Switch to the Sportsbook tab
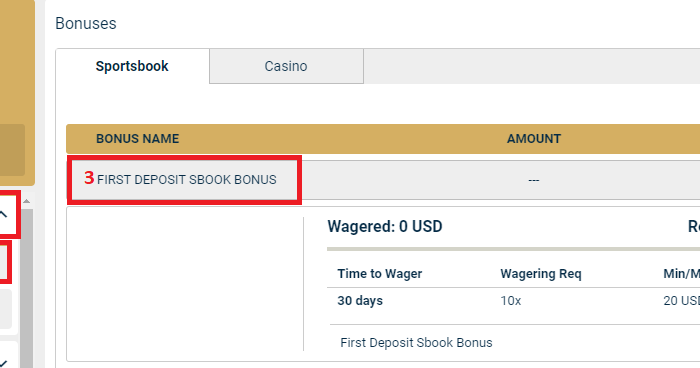The image size is (700, 368). 132,66
